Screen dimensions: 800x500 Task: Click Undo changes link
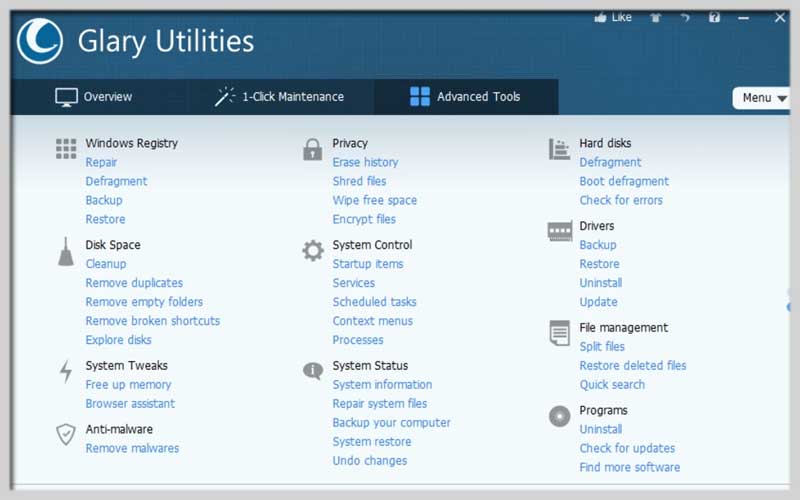(369, 460)
